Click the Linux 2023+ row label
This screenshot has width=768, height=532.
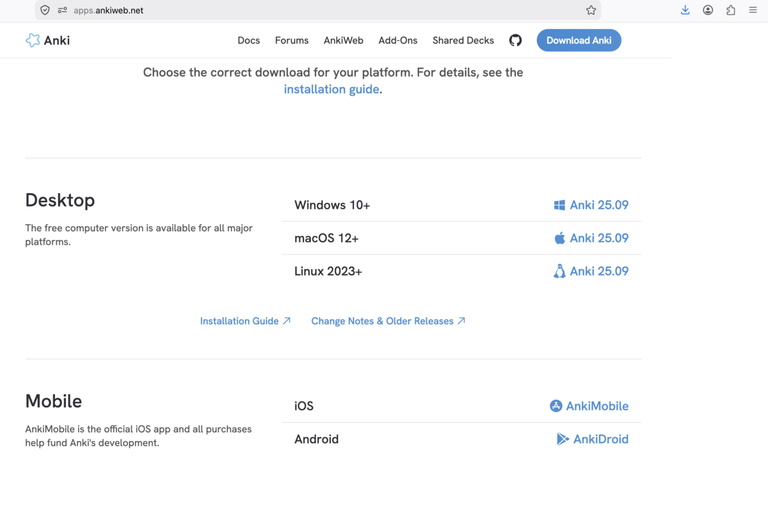[328, 272]
